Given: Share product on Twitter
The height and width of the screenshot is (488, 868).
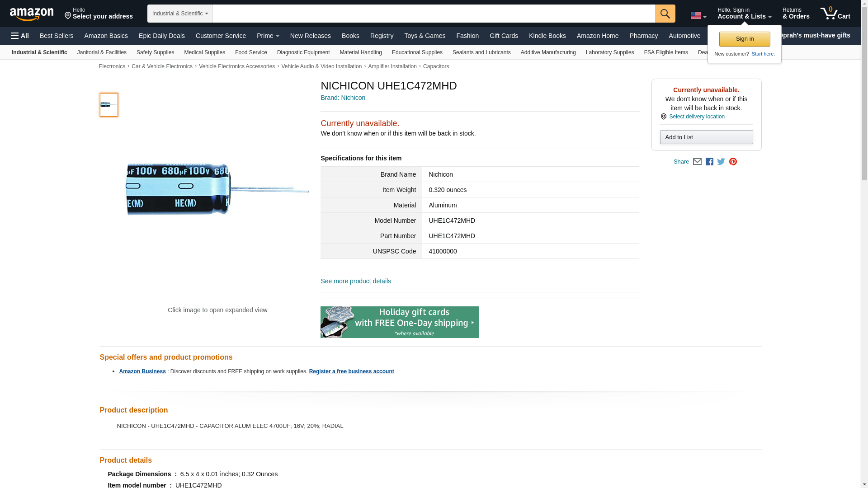Looking at the screenshot, I should (721, 162).
